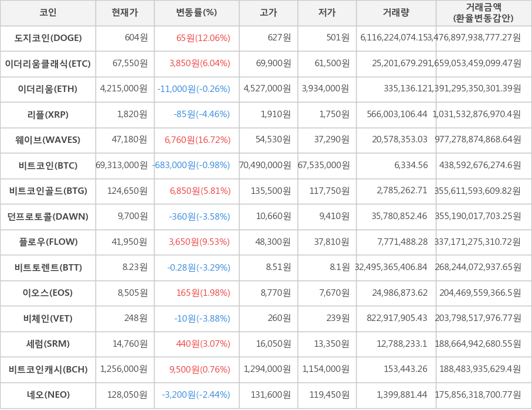532x410 pixels.
Task: Click the 저가 column header
Action: click(327, 13)
